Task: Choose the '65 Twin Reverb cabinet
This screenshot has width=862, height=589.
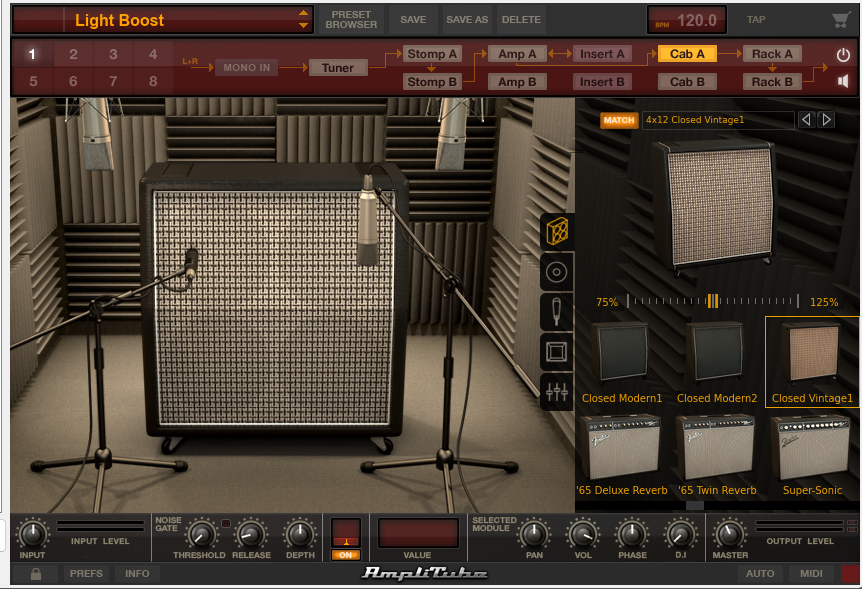Action: click(x=717, y=455)
